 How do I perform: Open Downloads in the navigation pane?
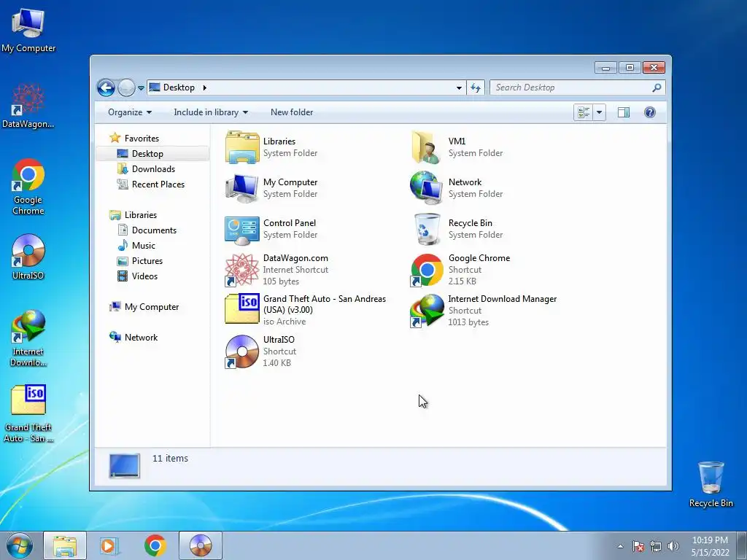coord(153,169)
